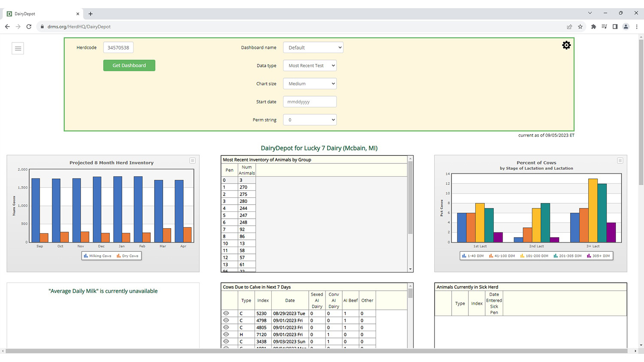644x362 pixels.
Task: View details for cow index 3438
Action: (226, 341)
